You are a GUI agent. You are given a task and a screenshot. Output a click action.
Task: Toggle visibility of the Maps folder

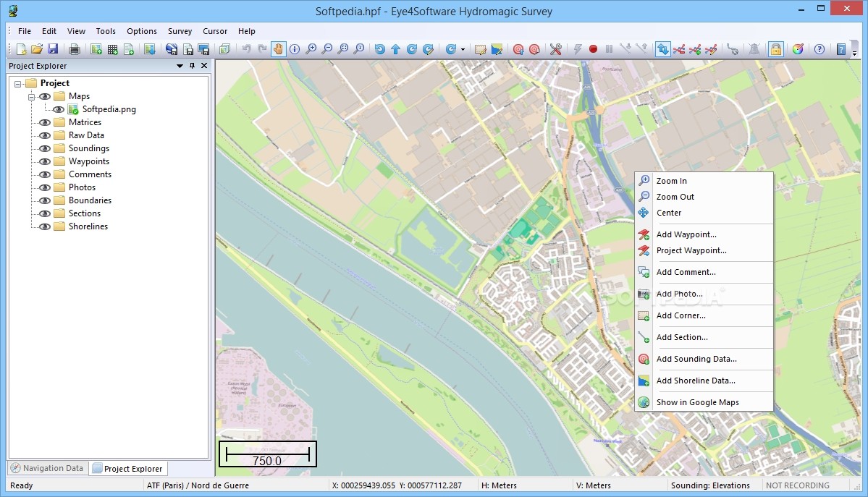[45, 96]
